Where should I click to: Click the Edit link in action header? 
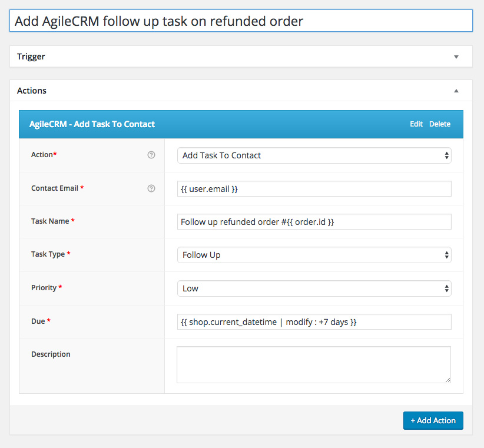tap(416, 124)
